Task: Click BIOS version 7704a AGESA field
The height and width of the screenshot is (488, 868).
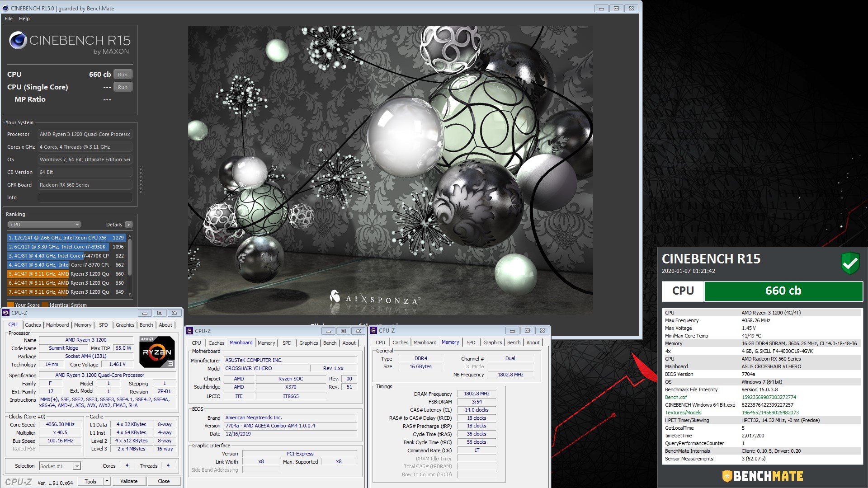Action: (290, 426)
